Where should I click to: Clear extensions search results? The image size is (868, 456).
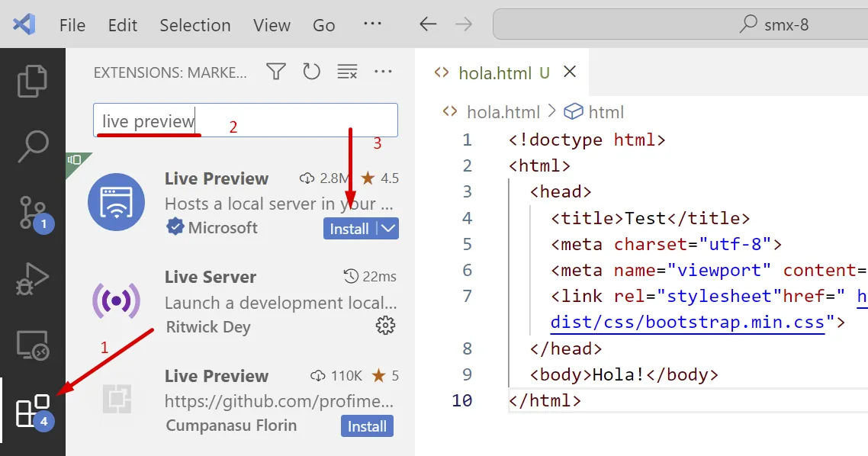click(x=347, y=72)
